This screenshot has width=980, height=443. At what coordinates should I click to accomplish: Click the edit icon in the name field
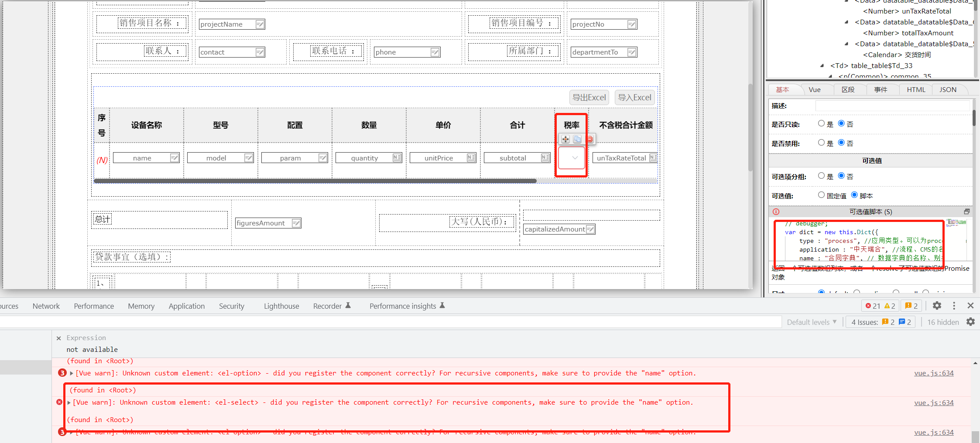coord(175,158)
